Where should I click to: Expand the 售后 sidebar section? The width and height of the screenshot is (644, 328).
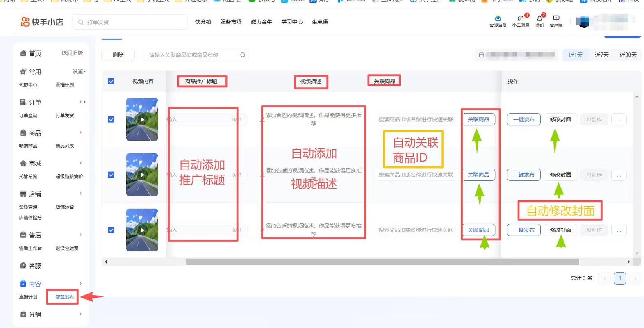click(80, 235)
